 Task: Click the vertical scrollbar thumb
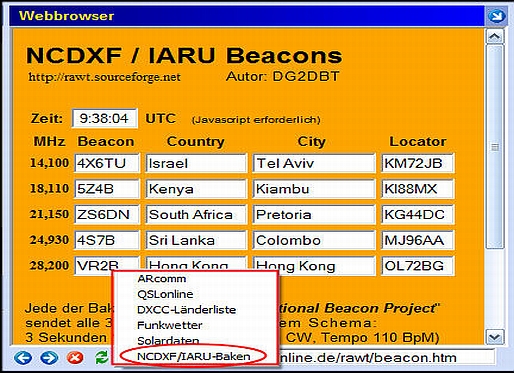click(x=495, y=147)
